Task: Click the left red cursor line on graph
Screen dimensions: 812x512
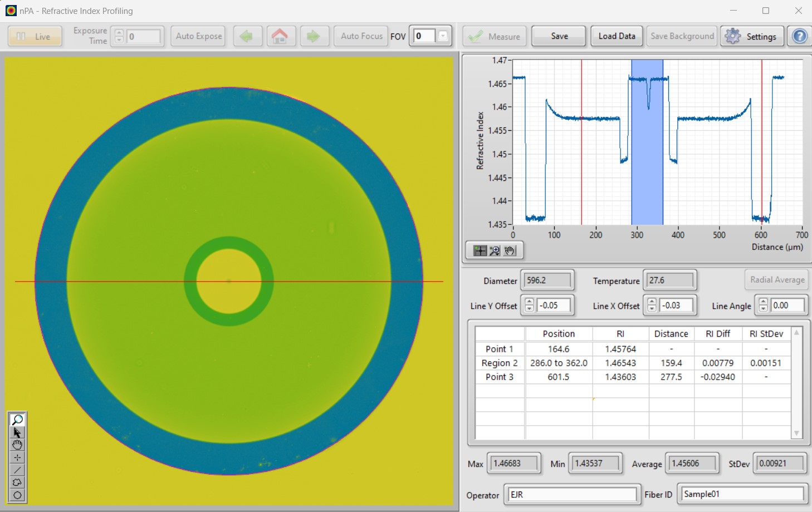Action: (x=581, y=142)
